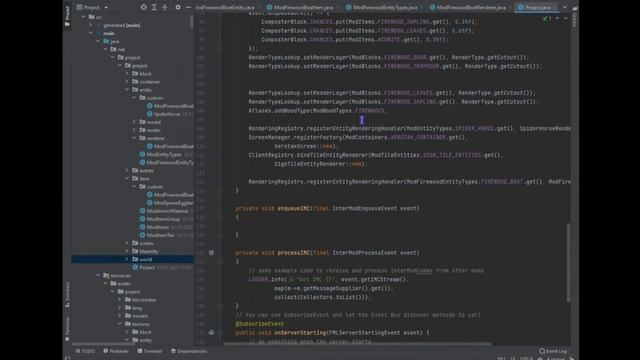Open the Event Log
This screenshot has height=360, width=640.
tap(553, 351)
